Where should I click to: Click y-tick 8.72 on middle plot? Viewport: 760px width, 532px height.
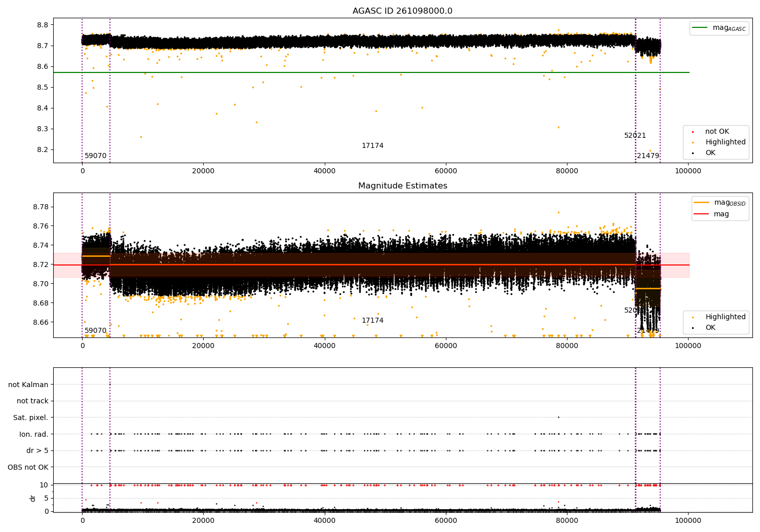41,264
